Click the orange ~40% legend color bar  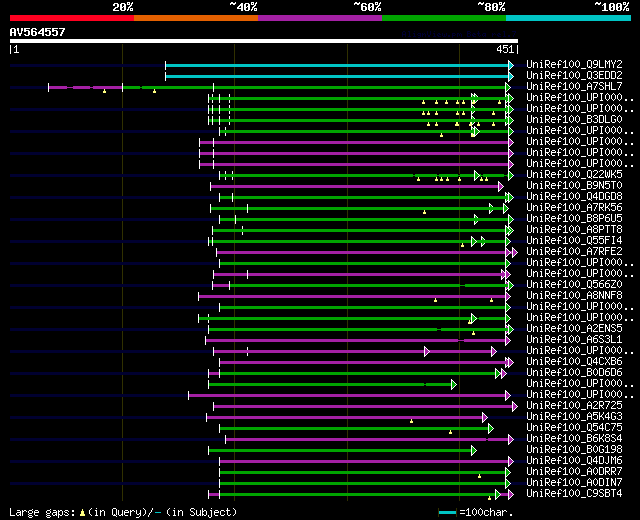click(x=196, y=18)
